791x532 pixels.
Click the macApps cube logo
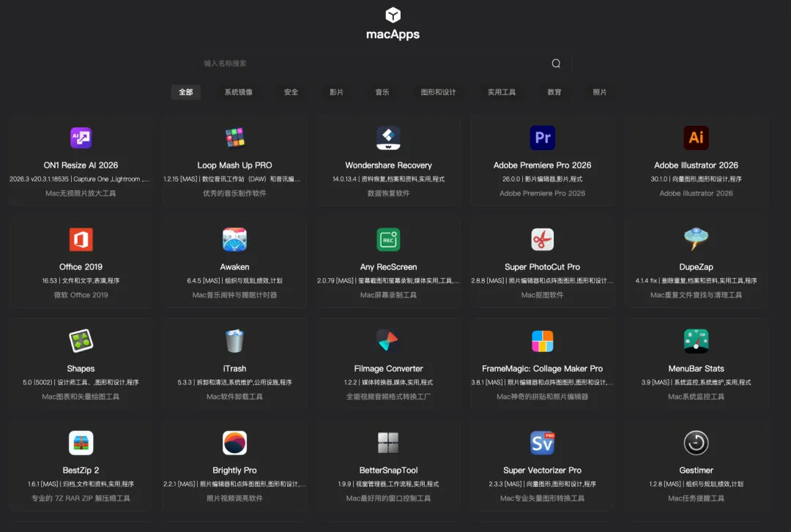pyautogui.click(x=393, y=15)
